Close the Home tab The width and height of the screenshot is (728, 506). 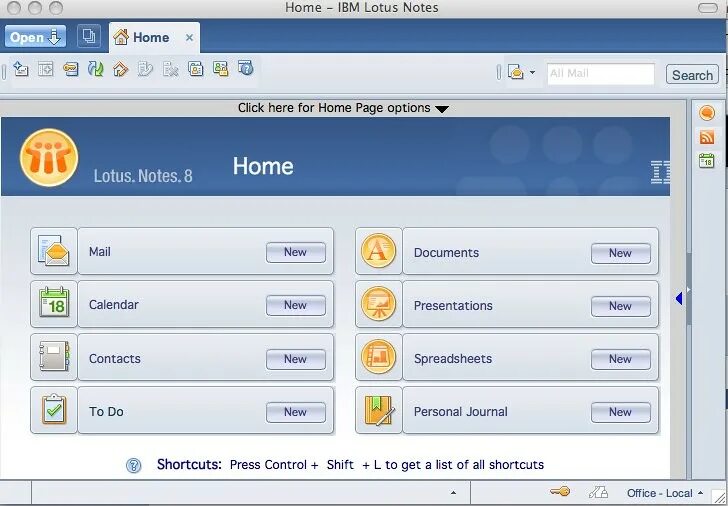[189, 38]
